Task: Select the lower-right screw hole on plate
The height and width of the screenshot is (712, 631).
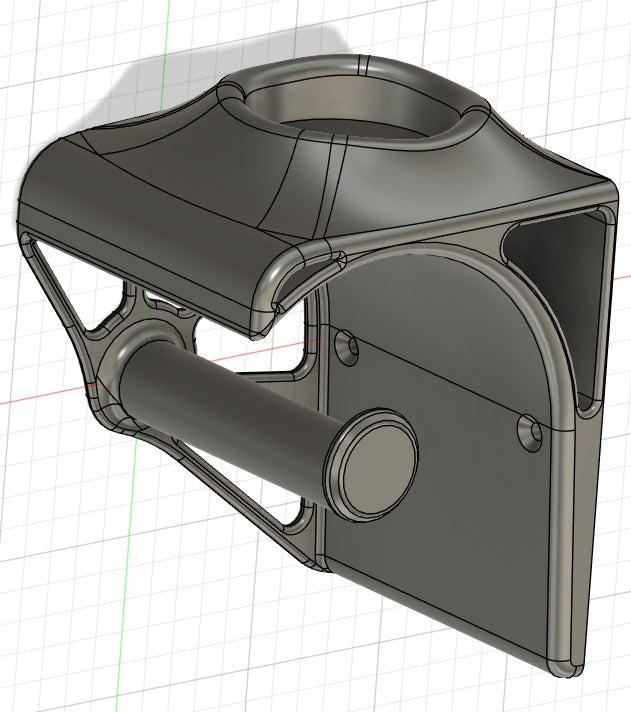Action: (x=530, y=433)
